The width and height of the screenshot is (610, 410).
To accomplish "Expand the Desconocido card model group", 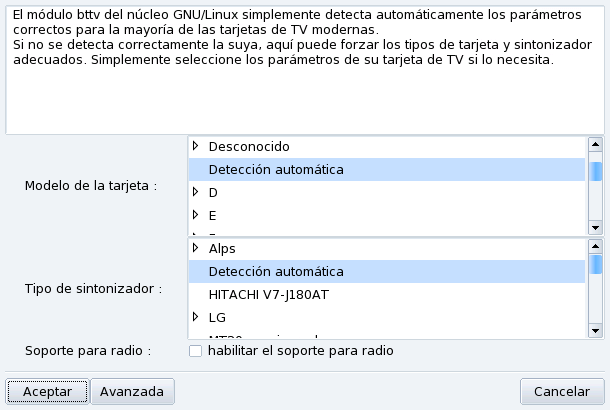I will (x=195, y=146).
